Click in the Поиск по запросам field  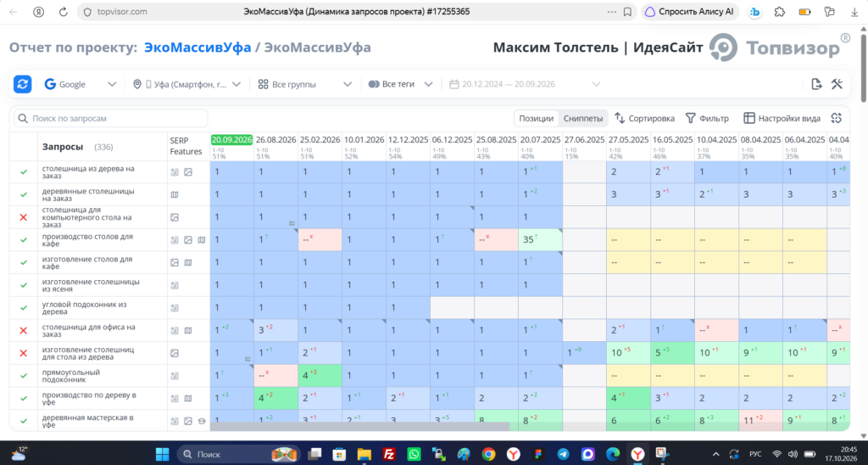[x=111, y=118]
